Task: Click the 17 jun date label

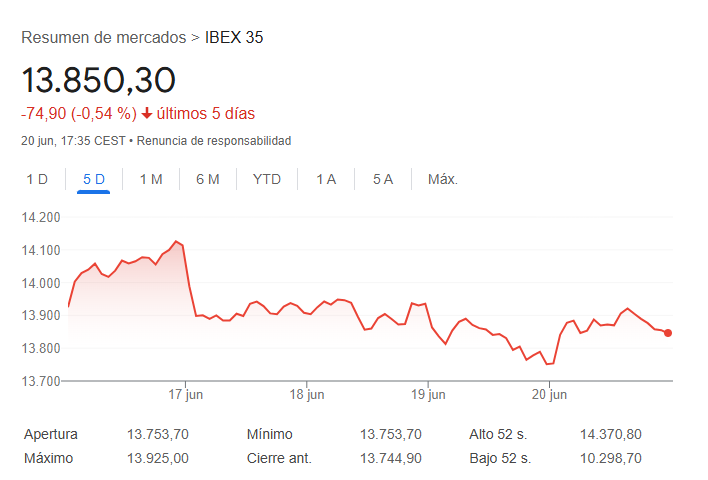Action: coord(186,395)
